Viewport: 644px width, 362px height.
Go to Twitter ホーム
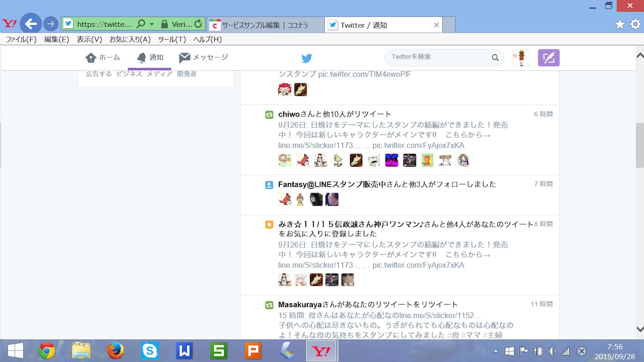[x=103, y=58]
